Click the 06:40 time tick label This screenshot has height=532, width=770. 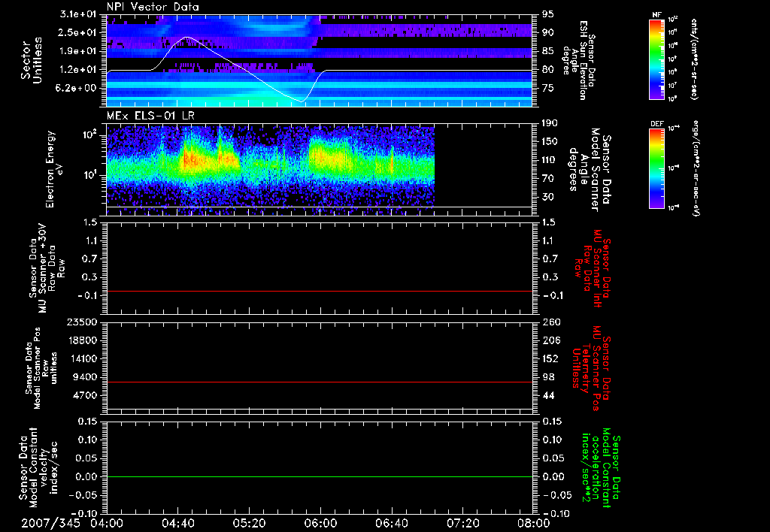391,524
